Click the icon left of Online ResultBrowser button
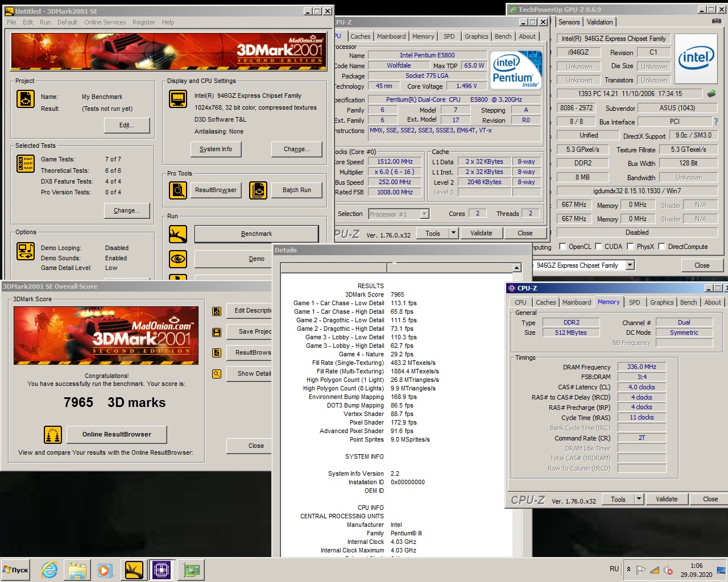The image size is (728, 582). 53,435
